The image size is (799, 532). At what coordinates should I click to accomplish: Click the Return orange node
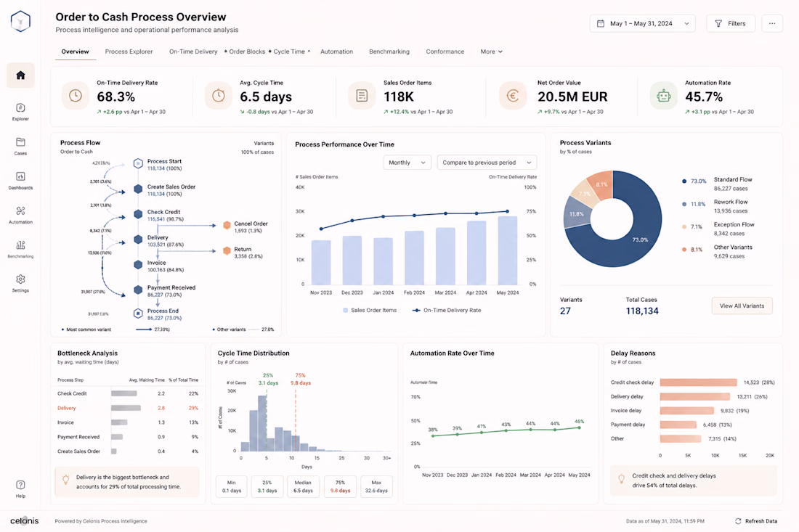tap(227, 250)
